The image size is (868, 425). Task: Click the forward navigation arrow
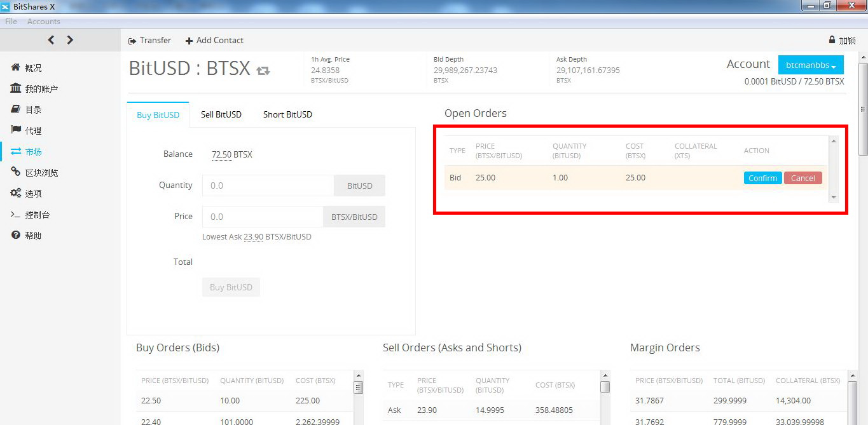click(x=70, y=40)
